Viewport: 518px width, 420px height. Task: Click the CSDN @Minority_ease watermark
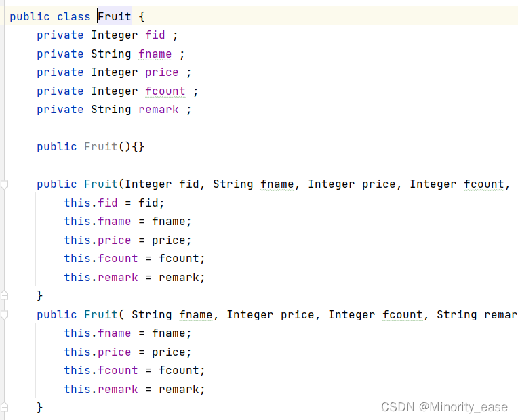point(444,407)
